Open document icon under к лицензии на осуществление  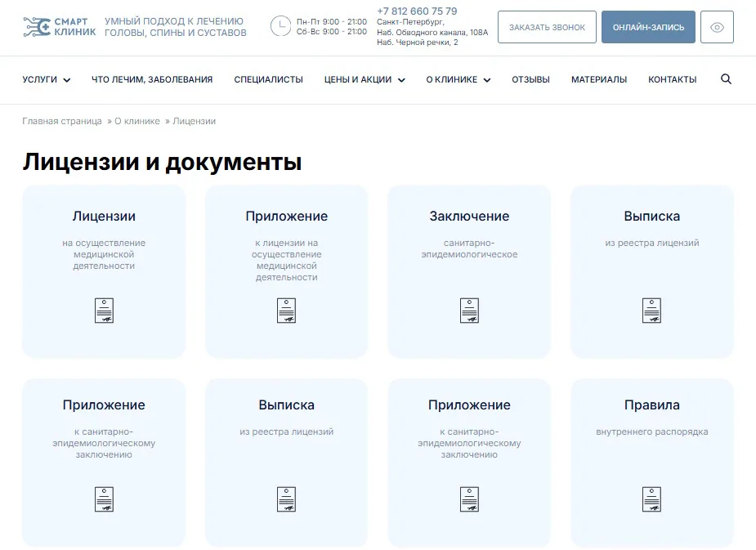tap(286, 311)
